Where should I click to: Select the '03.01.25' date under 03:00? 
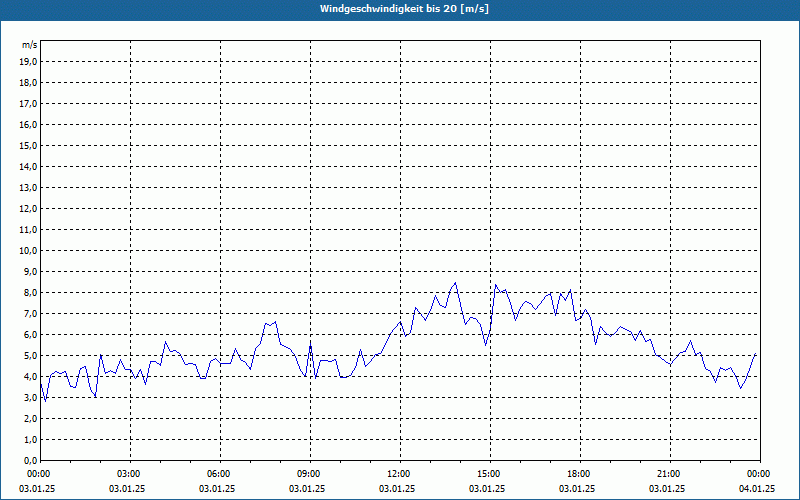pyautogui.click(x=127, y=489)
